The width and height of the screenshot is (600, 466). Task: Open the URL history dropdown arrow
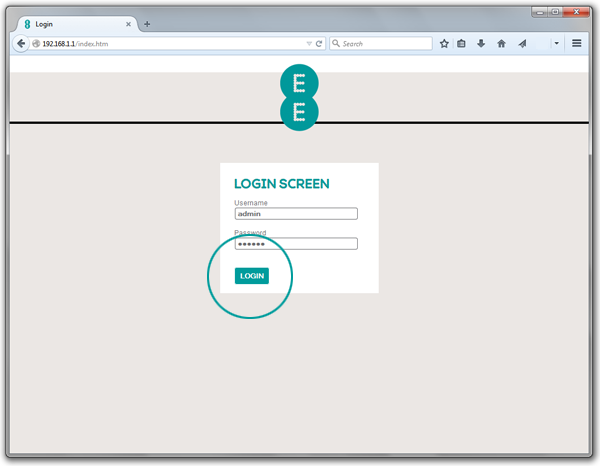pos(309,44)
